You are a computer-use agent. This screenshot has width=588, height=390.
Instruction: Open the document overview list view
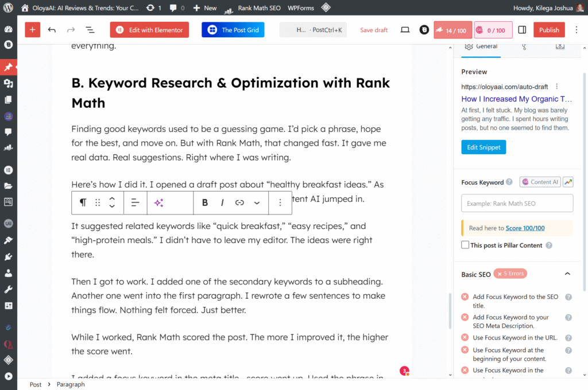click(x=90, y=30)
